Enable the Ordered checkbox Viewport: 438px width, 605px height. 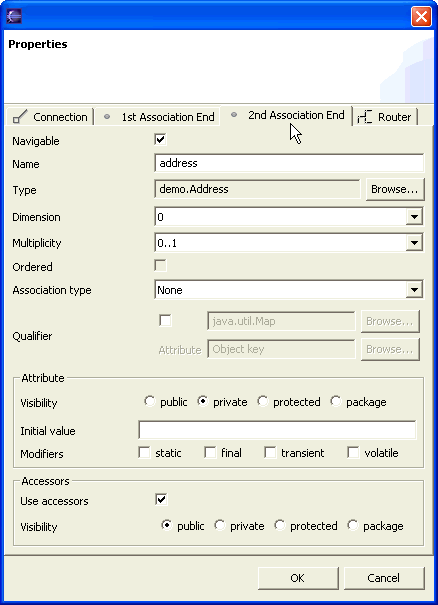coord(161,265)
